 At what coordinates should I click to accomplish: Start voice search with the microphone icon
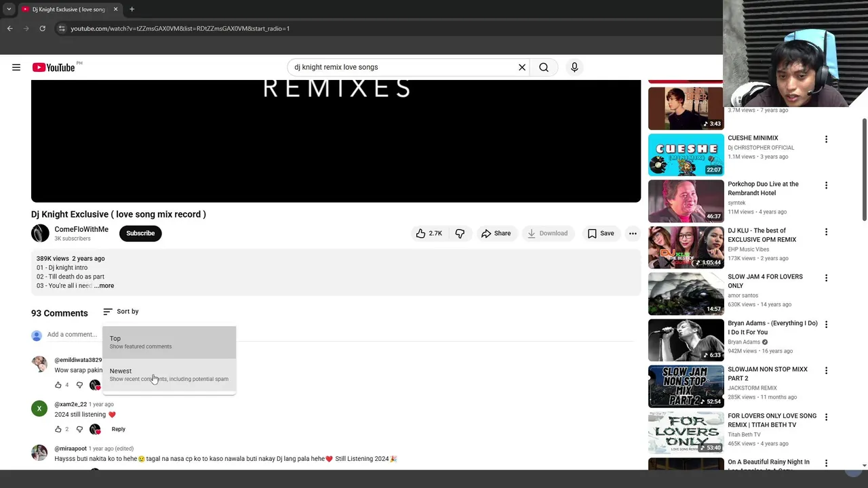click(574, 67)
